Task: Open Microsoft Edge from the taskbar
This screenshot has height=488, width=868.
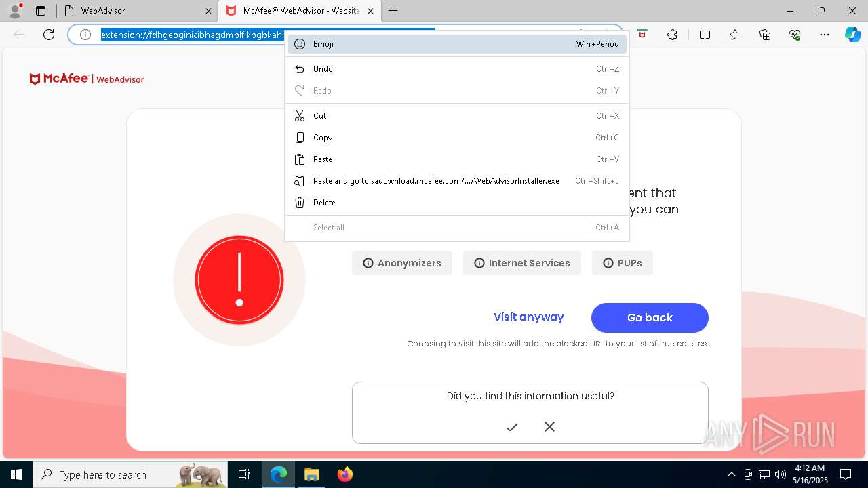Action: (279, 474)
